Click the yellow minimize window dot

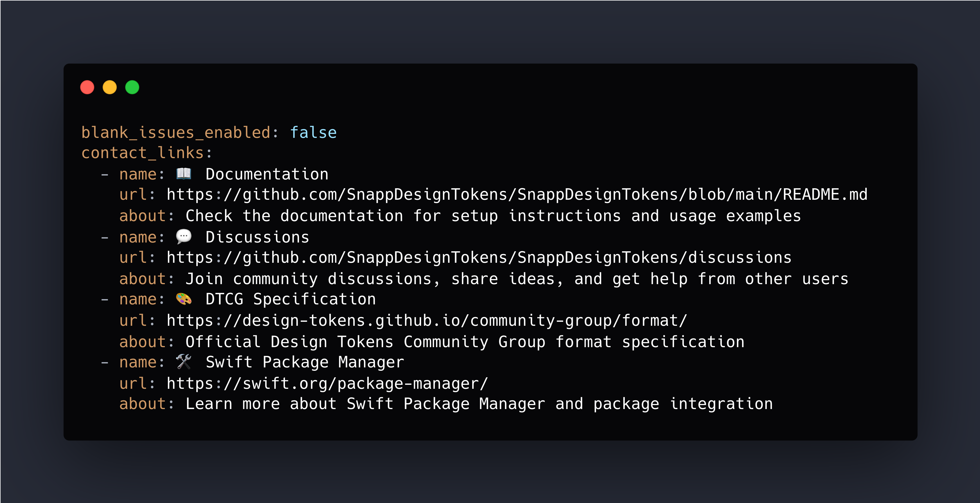pyautogui.click(x=110, y=87)
